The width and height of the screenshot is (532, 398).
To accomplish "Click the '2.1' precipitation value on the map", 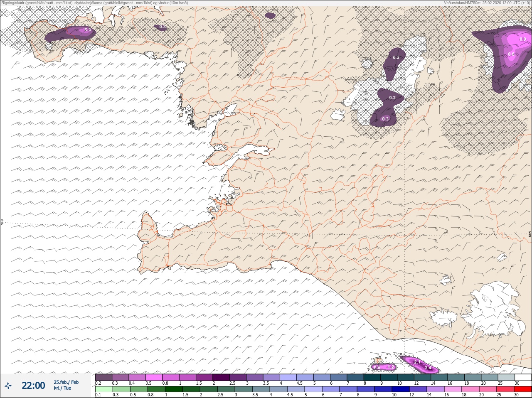I will pyautogui.click(x=417, y=362).
